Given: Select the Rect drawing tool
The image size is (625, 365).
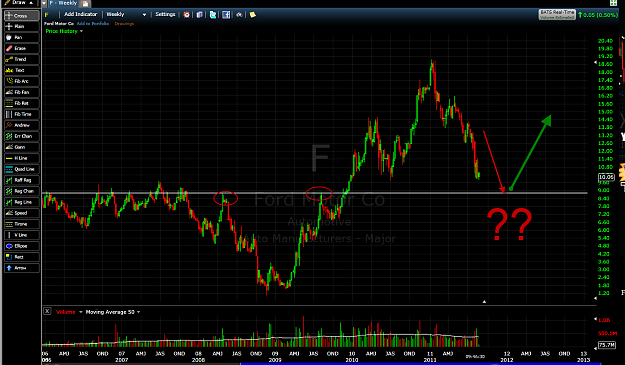Looking at the screenshot, I should click(22, 257).
